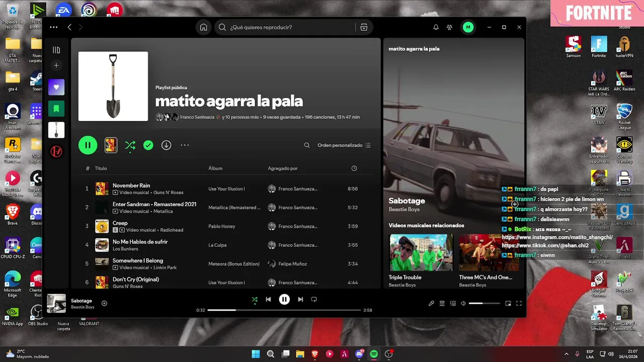This screenshot has height=362, width=644.
Task: Toggle shuffle beside the playlist preview image
Action: pyautogui.click(x=130, y=145)
